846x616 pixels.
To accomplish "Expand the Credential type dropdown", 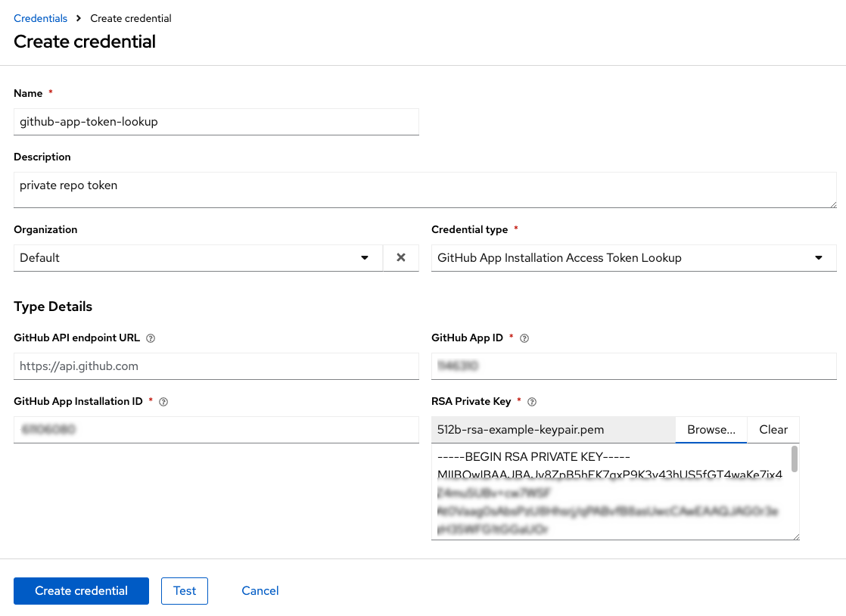I will pyautogui.click(x=633, y=258).
